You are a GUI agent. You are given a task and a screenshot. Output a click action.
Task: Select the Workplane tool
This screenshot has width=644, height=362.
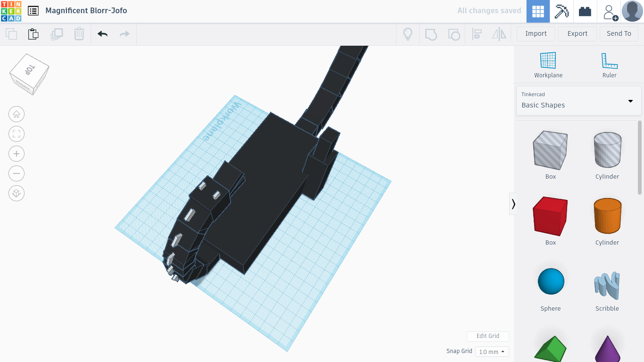click(x=548, y=65)
